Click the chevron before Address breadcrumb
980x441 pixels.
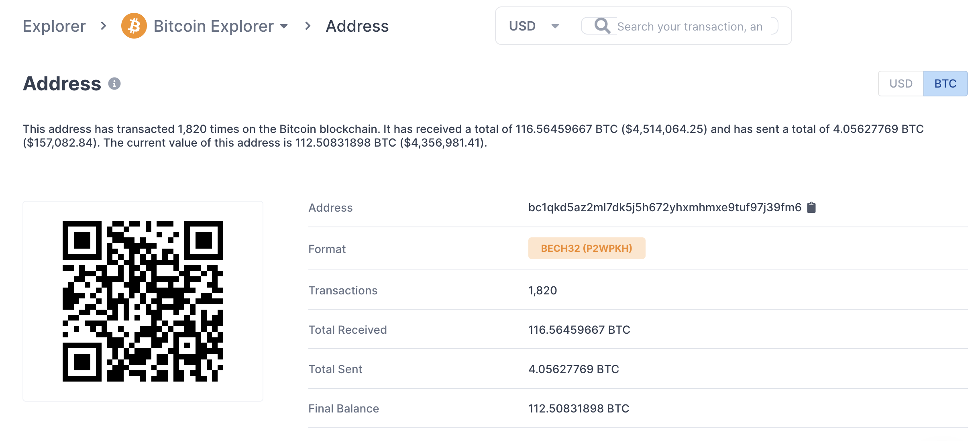308,26
